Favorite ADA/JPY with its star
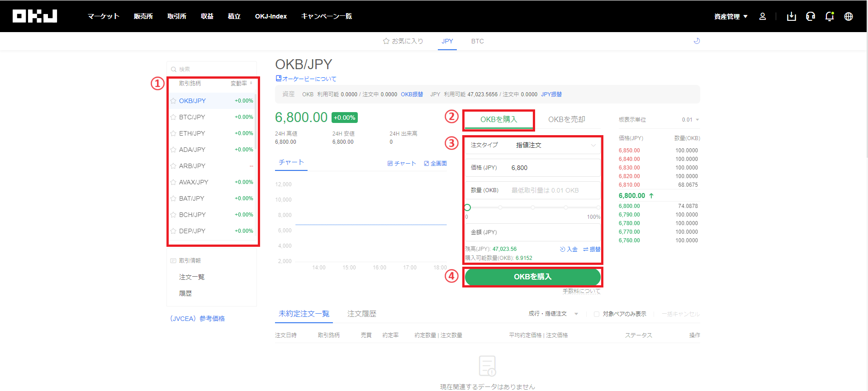Image resolution: width=868 pixels, height=391 pixels. pyautogui.click(x=173, y=150)
